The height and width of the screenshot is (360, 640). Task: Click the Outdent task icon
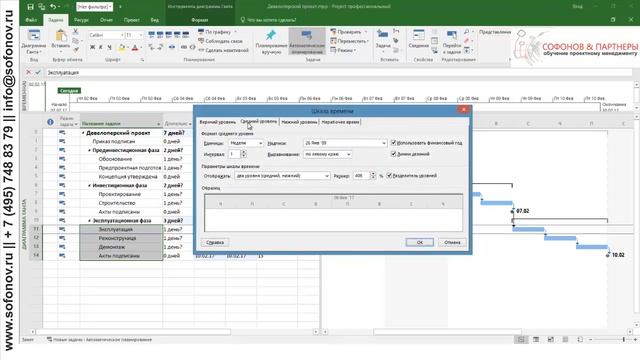pos(151,47)
